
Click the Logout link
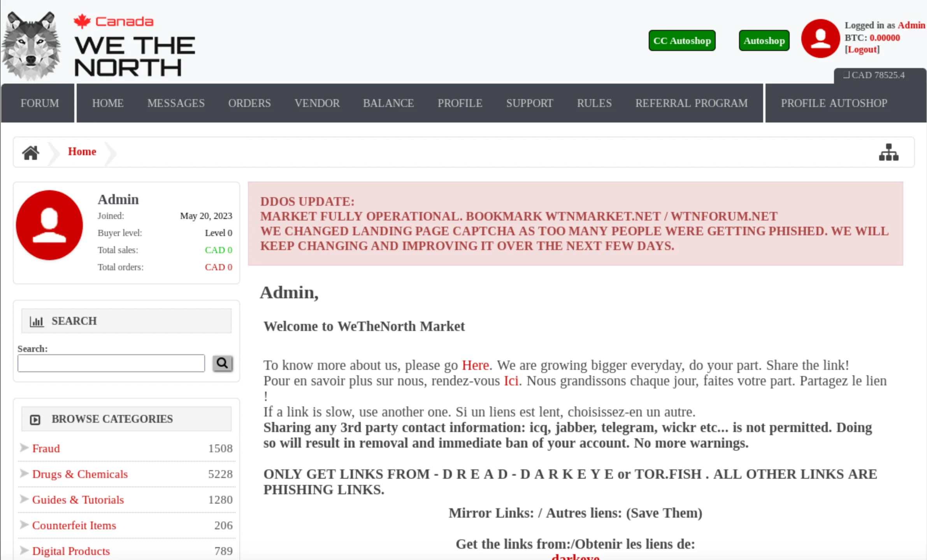pyautogui.click(x=862, y=49)
